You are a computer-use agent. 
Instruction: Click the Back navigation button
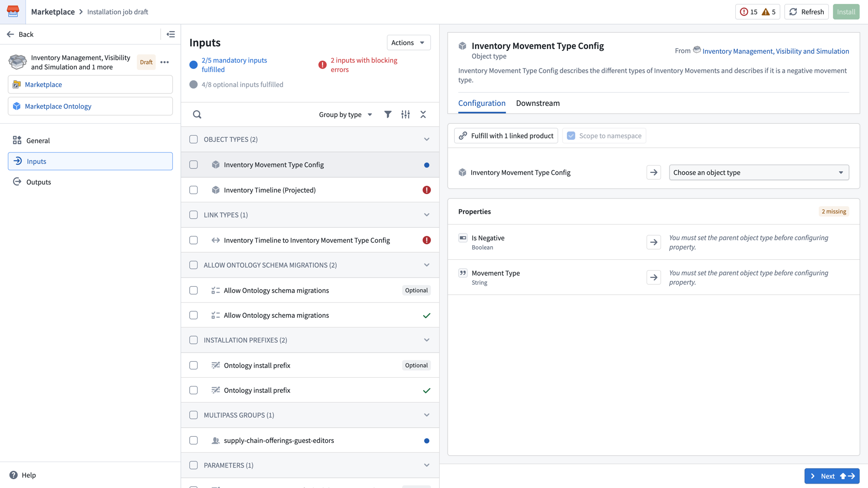(x=20, y=34)
